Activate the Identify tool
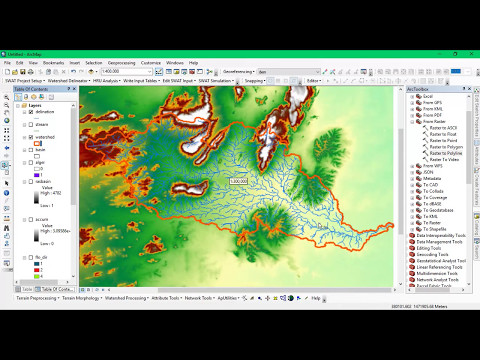 pyautogui.click(x=6, y=193)
